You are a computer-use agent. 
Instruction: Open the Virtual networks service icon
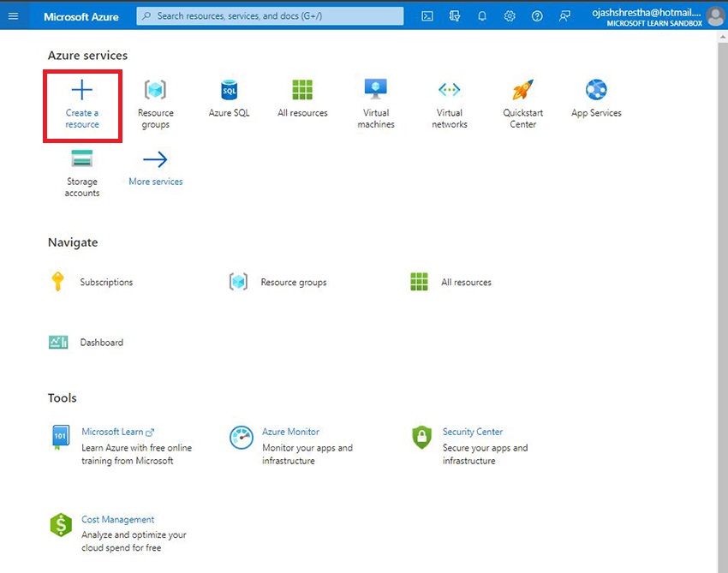click(449, 89)
